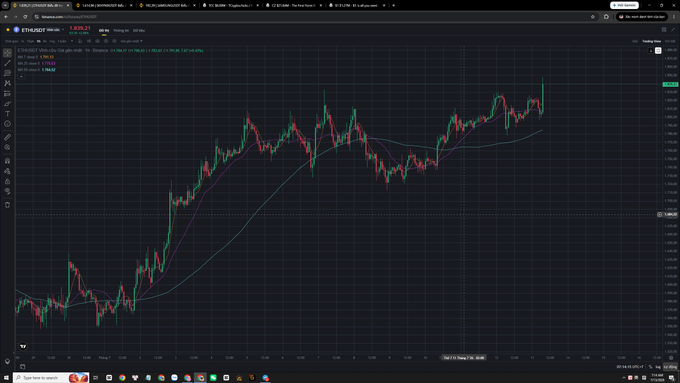Select the 4h interval
The image size is (680, 383).
[x=45, y=41]
